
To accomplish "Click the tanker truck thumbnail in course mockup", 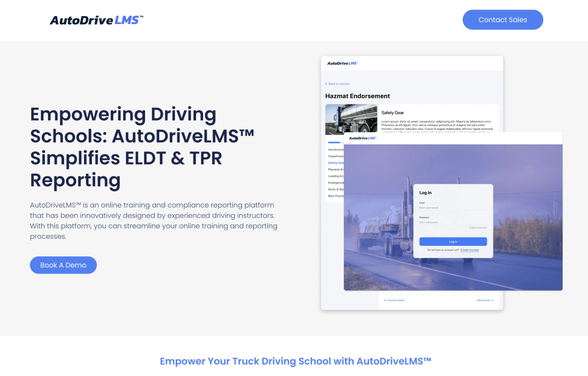I will (351, 119).
